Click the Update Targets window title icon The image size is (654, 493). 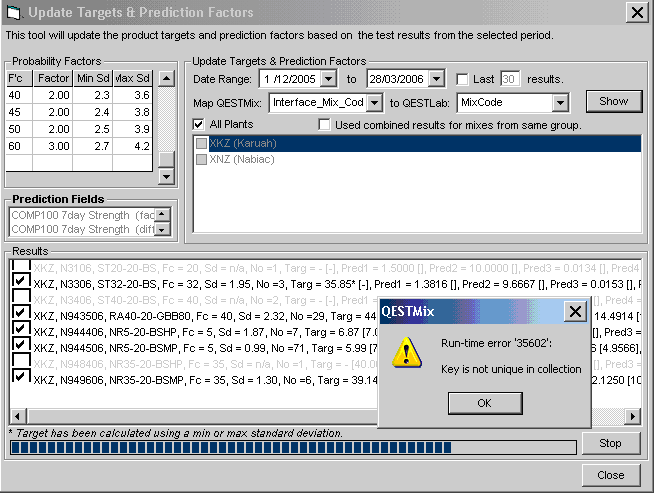coord(13,13)
